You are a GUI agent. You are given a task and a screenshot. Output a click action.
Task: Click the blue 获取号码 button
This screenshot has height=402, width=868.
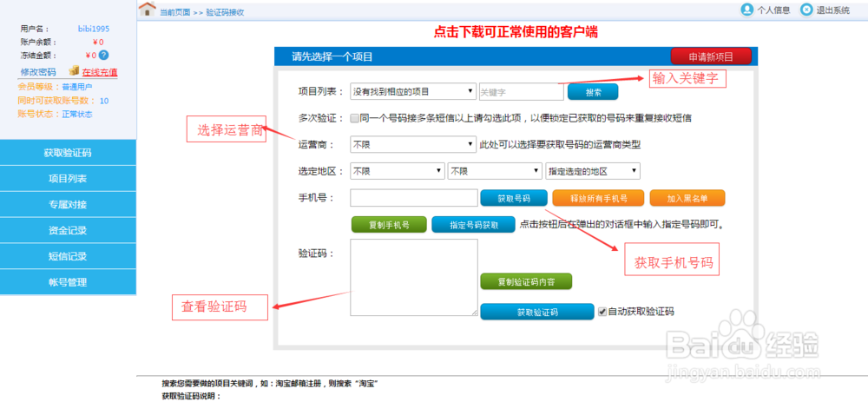pos(514,198)
